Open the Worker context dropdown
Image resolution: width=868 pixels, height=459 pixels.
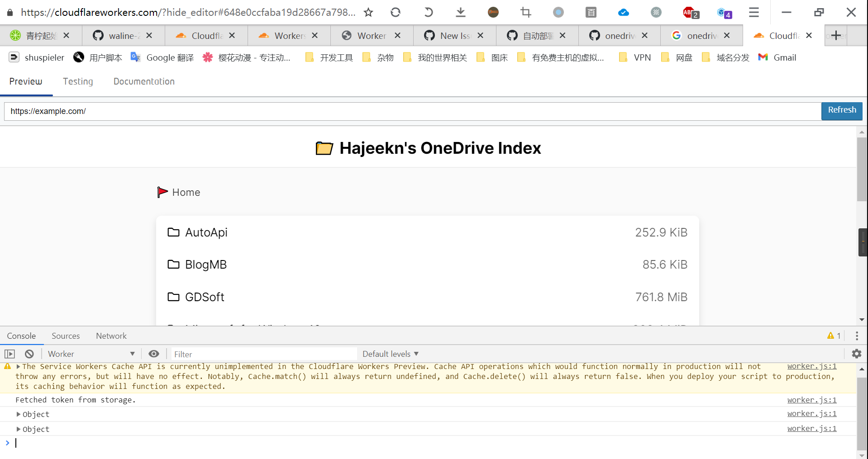pyautogui.click(x=91, y=354)
